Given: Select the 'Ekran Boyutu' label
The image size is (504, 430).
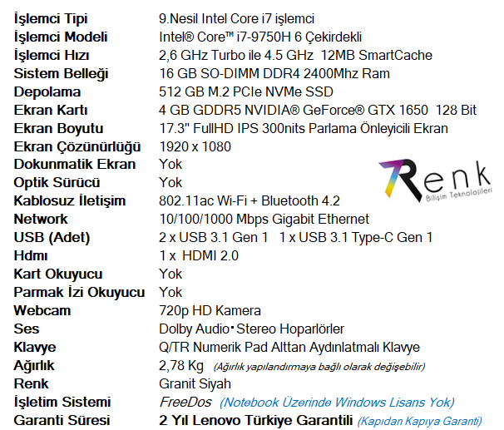Looking at the screenshot, I should [x=58, y=129].
